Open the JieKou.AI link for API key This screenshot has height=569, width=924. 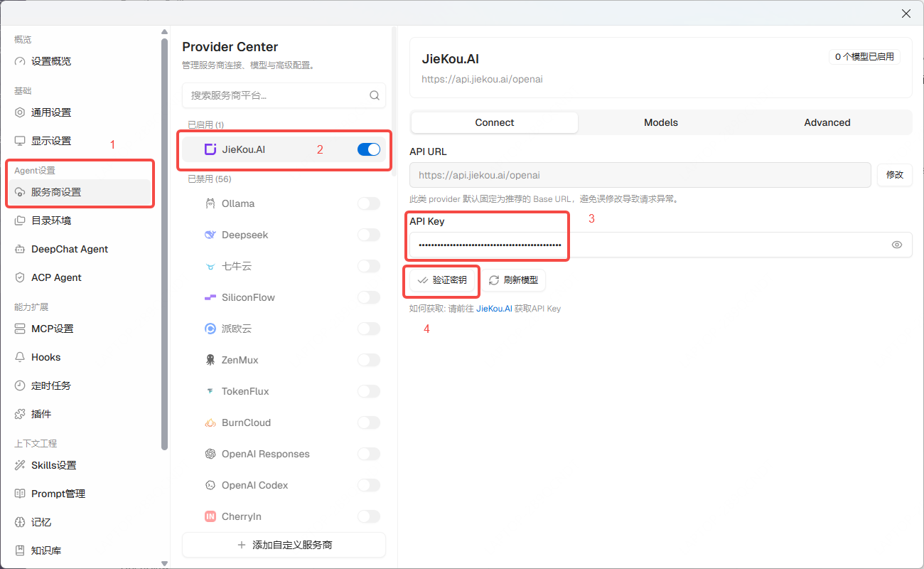point(494,309)
